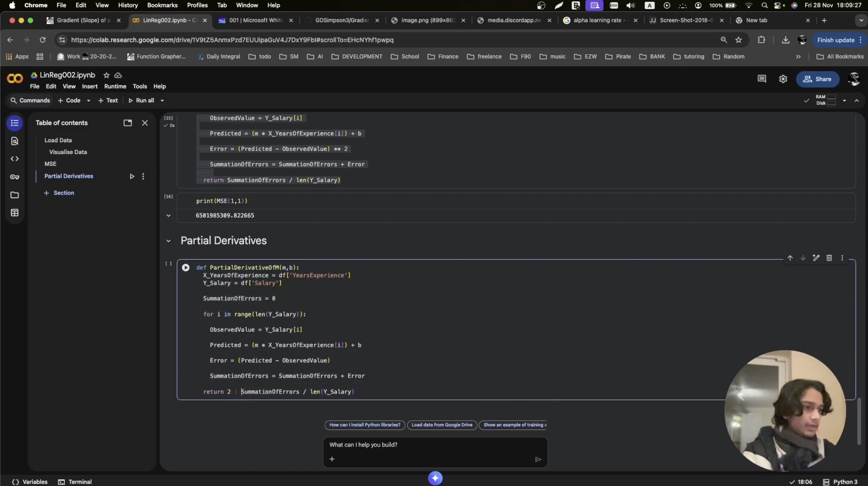Open Spotlight search in menu bar
Screen dimensions: 868x486
click(765, 5)
